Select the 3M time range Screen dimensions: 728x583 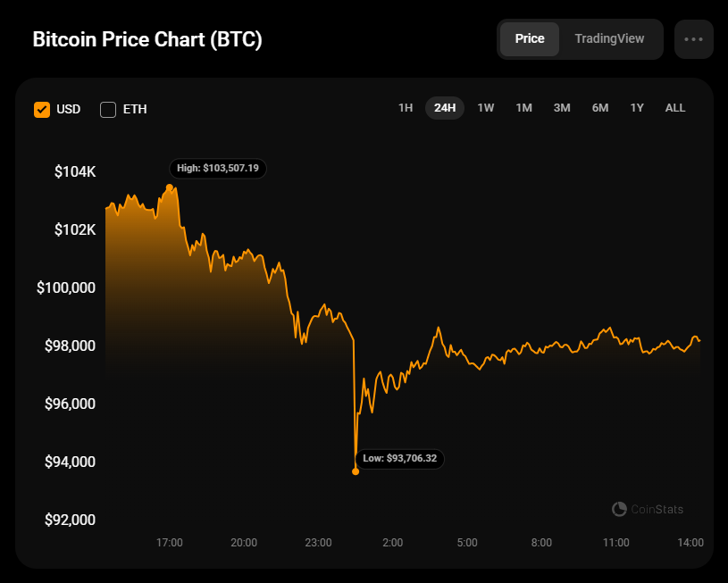coord(562,108)
